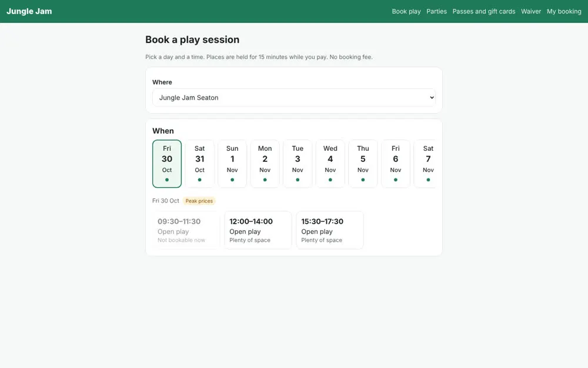
Task: Book the 12:00–14:00 Open play slot
Action: pyautogui.click(x=258, y=230)
